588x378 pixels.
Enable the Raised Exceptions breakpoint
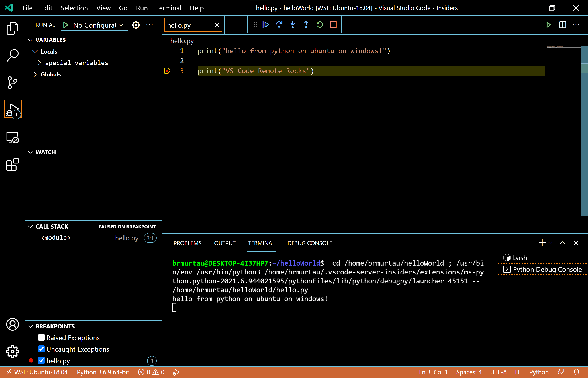click(x=41, y=337)
